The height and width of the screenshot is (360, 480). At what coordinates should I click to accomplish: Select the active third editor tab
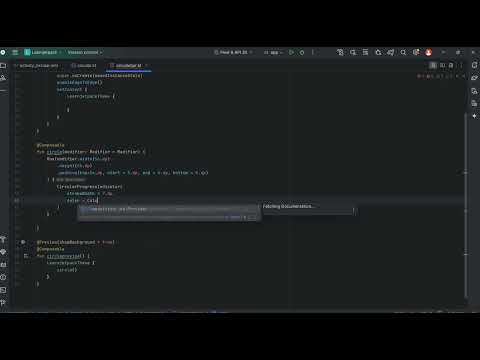[128, 66]
